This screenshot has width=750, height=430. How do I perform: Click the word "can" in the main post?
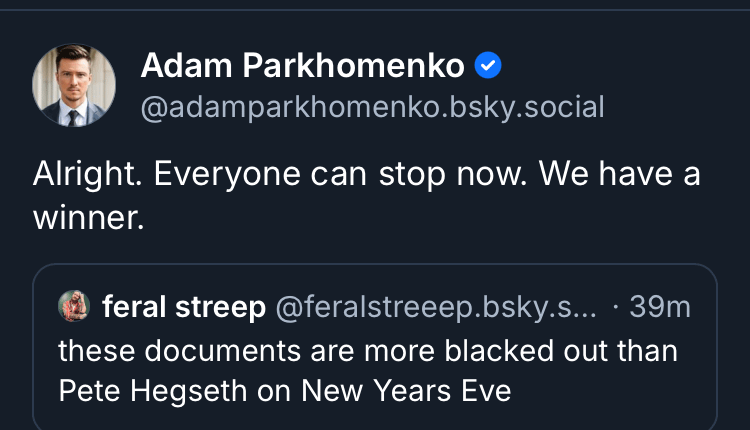(x=337, y=174)
